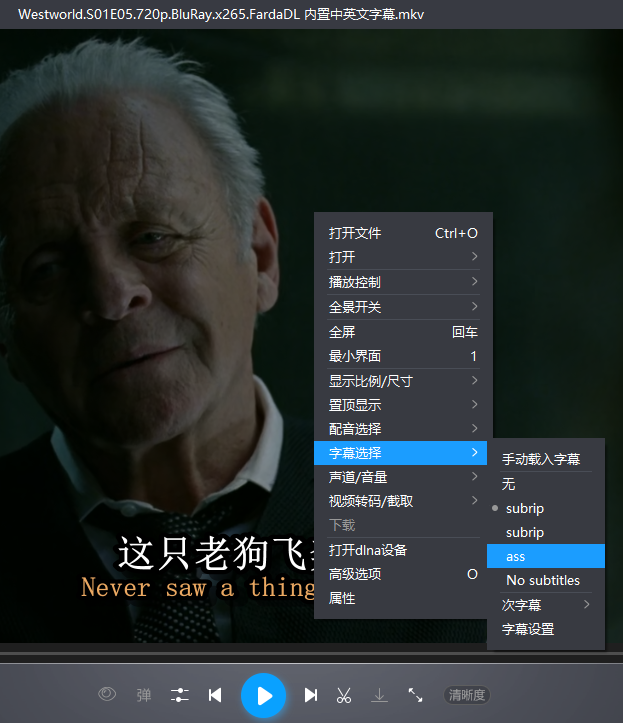Open 字幕设置 subtitle settings
The image size is (623, 723).
[546, 629]
